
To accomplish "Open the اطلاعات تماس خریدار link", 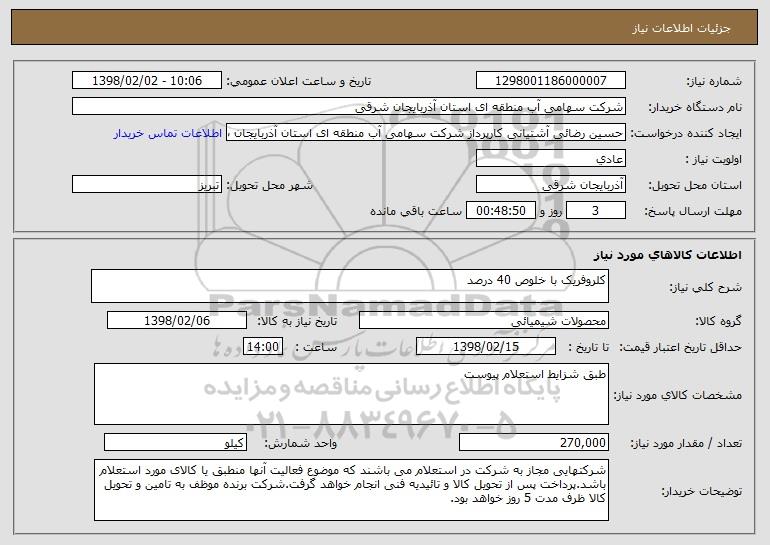I will [x=168, y=134].
